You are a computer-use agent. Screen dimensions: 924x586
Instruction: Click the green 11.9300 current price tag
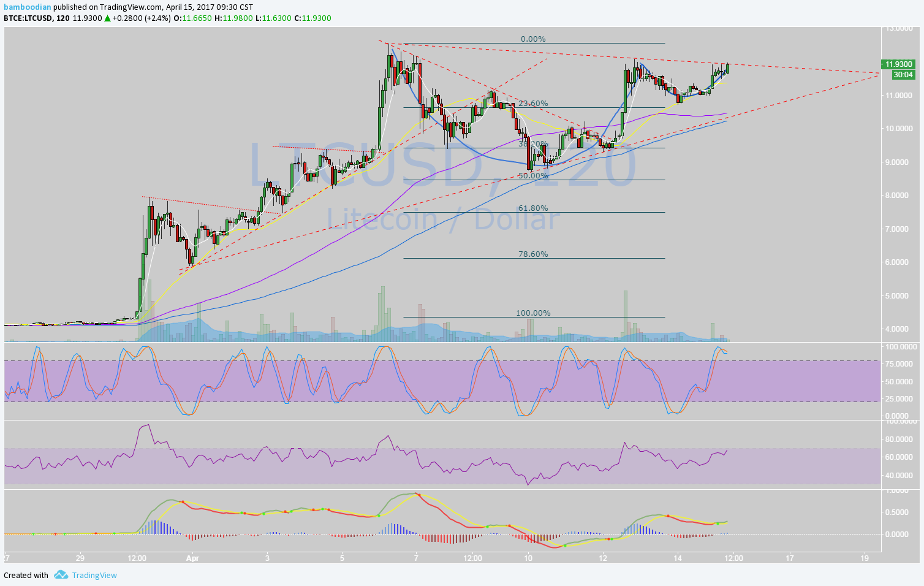pos(898,64)
